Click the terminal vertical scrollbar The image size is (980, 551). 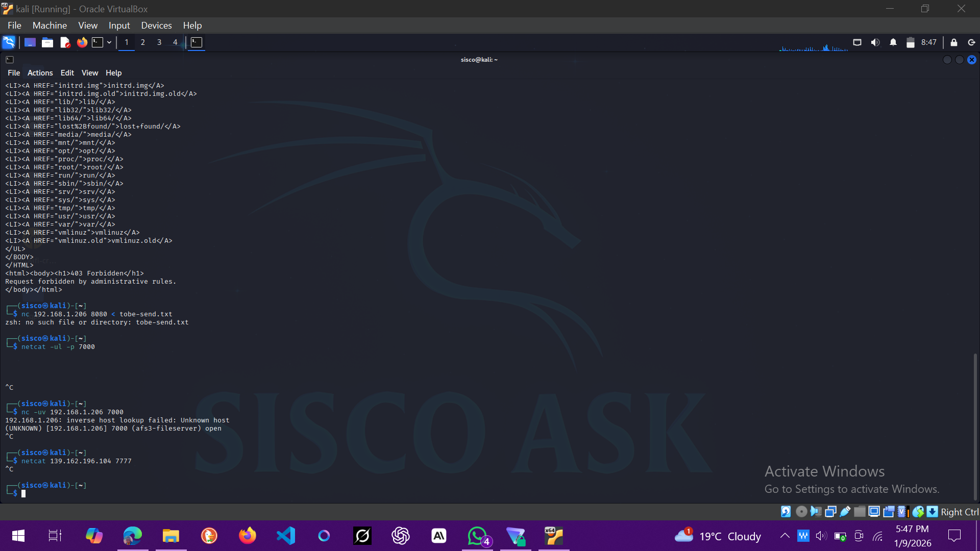tap(975, 426)
